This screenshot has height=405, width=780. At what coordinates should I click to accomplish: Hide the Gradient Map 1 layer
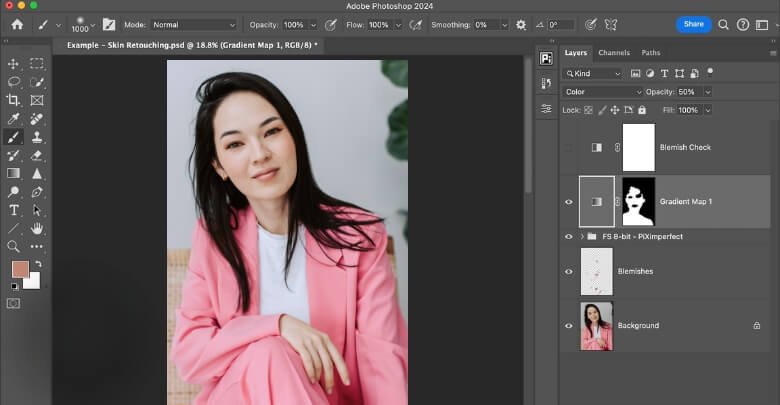[x=569, y=201]
